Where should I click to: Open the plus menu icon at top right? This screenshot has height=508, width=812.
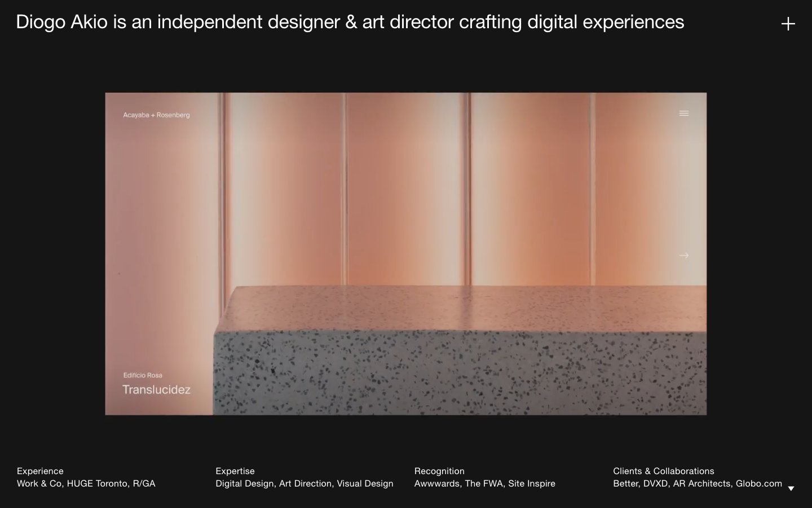pyautogui.click(x=788, y=24)
